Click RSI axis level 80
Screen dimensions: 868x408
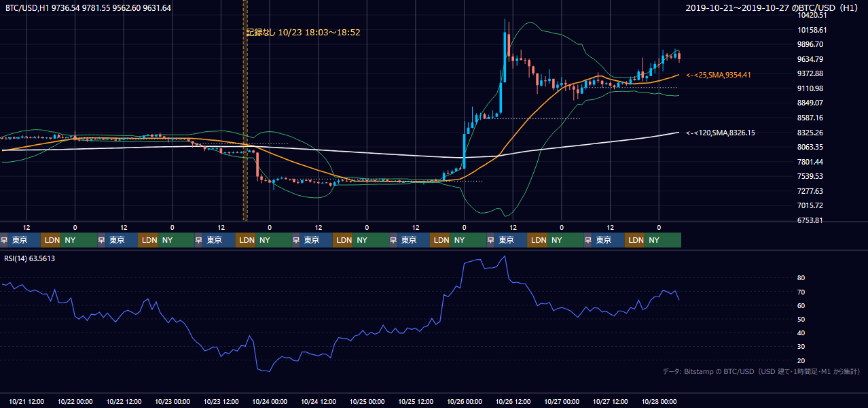tap(801, 278)
